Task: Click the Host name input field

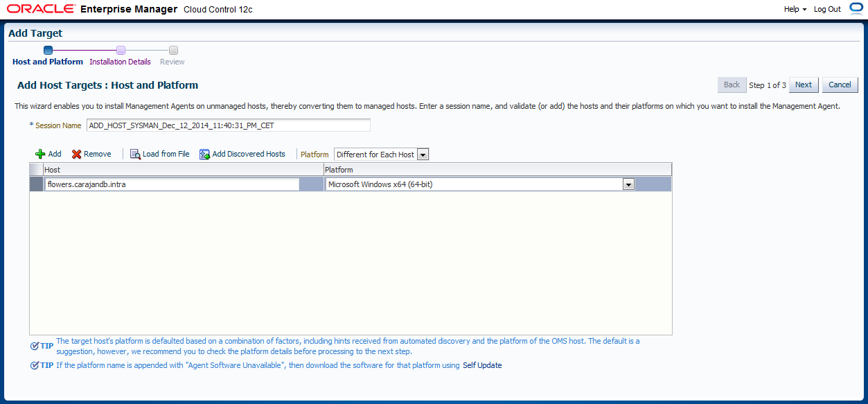Action: [172, 184]
